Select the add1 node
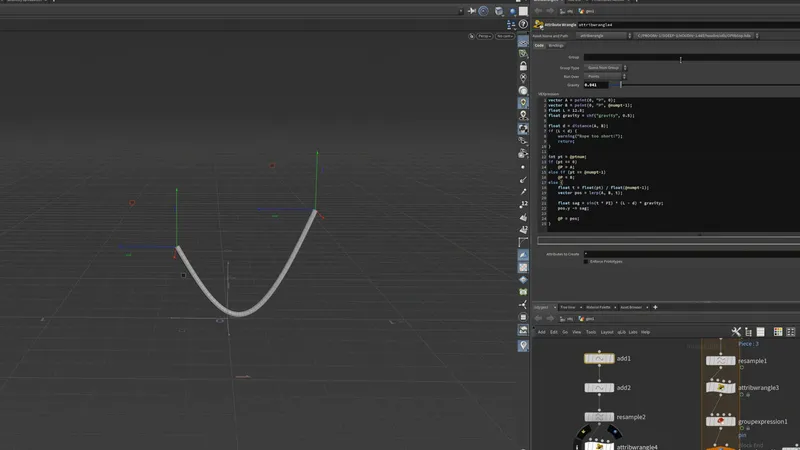Viewport: 800px width, 450px height. (x=599, y=359)
